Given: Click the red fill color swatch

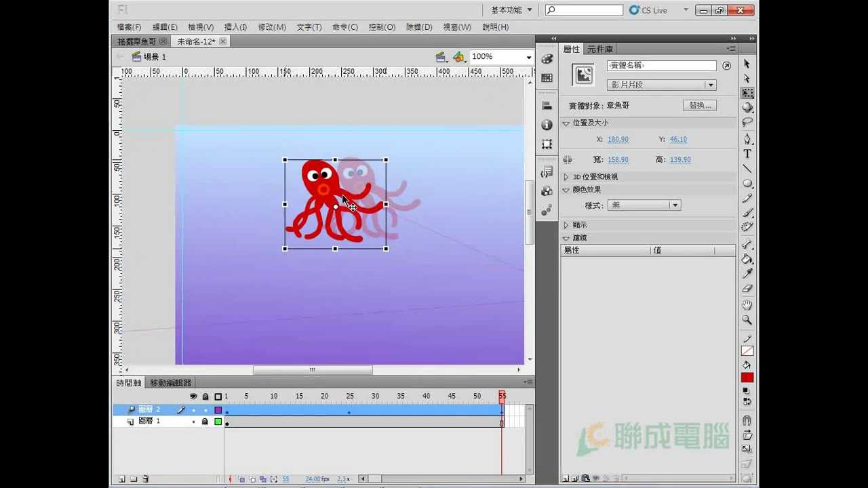Looking at the screenshot, I should 747,378.
